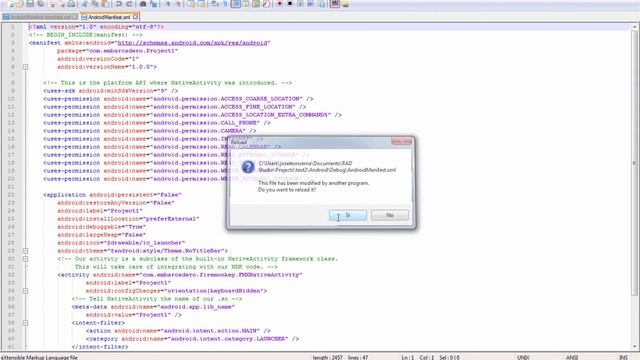Click the Stop Recording black square icon

[x=290, y=4]
